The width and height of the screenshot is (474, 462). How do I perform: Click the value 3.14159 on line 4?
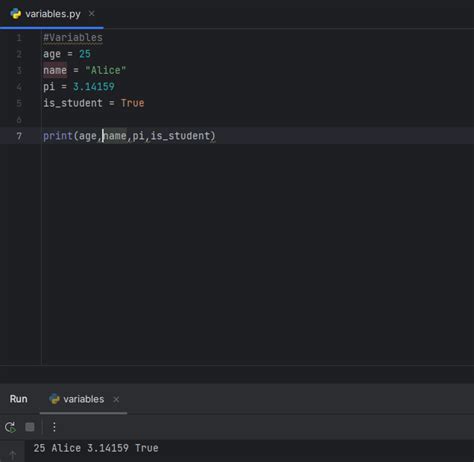tap(94, 87)
